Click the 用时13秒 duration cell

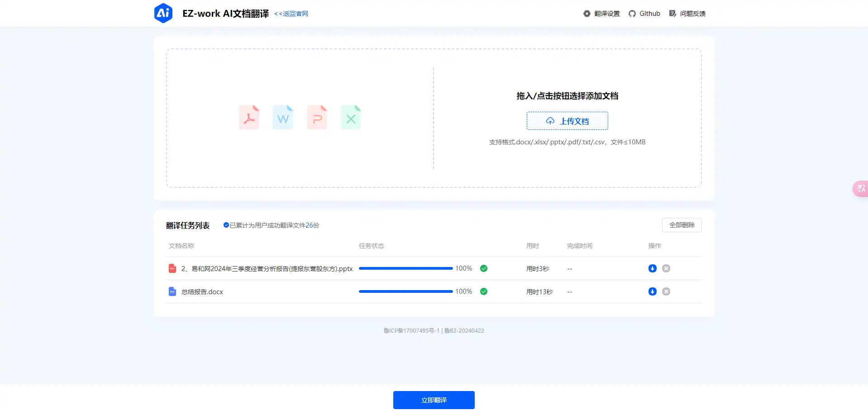point(539,292)
